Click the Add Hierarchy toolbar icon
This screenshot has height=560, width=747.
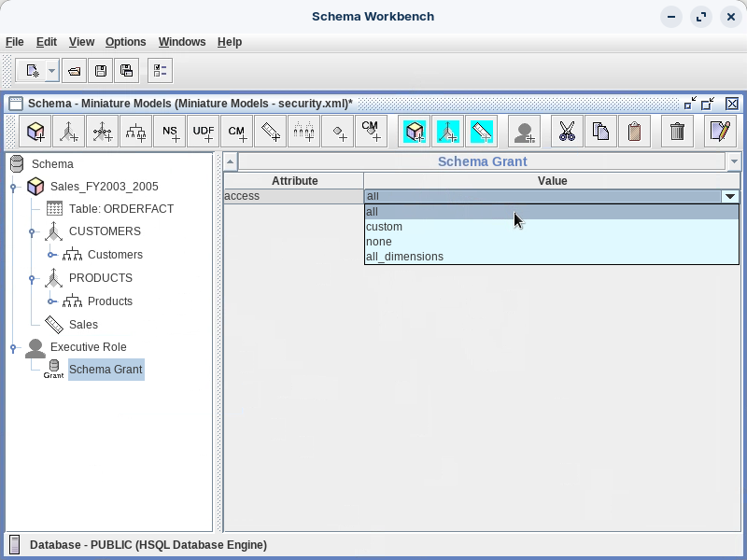click(x=136, y=132)
